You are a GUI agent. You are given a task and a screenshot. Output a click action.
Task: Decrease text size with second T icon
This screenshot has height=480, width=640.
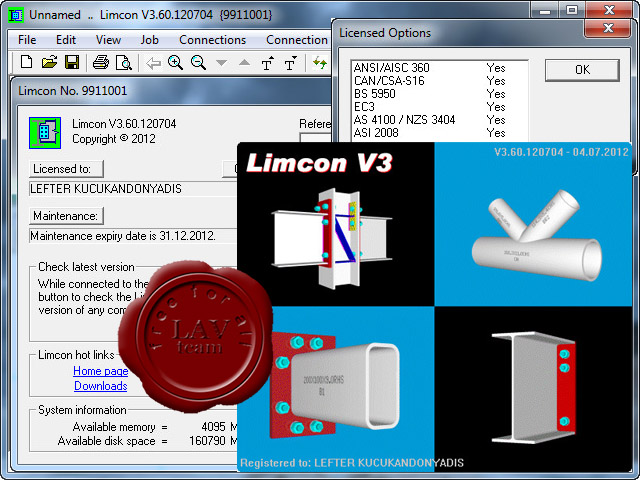[290, 63]
